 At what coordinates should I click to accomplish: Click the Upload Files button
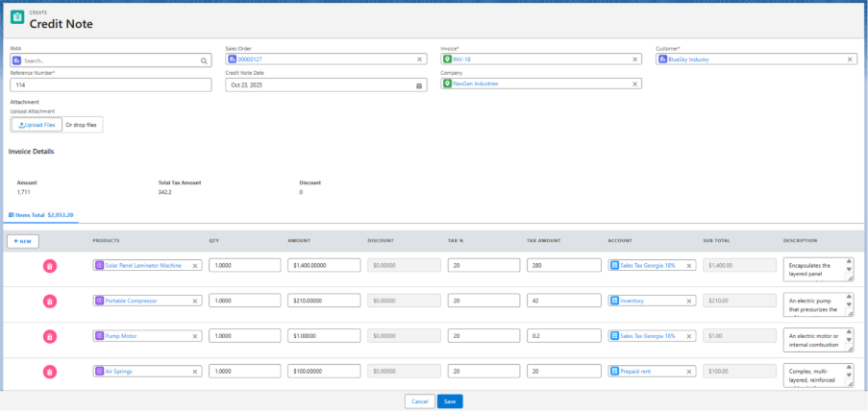click(x=37, y=125)
